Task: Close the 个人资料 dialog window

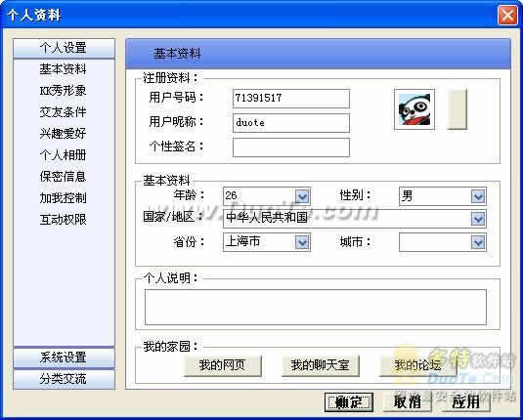Action: coord(507,16)
